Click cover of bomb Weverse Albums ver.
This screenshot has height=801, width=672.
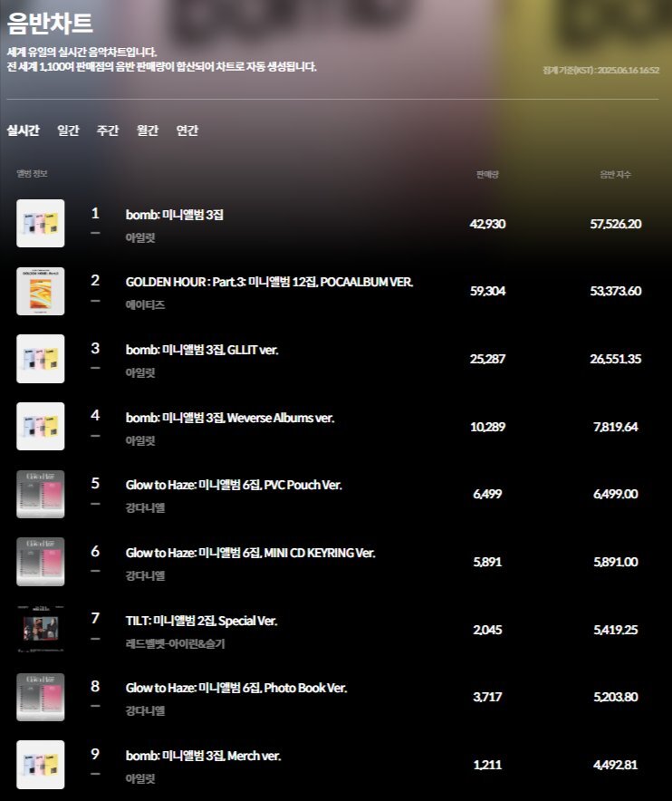[x=41, y=426]
